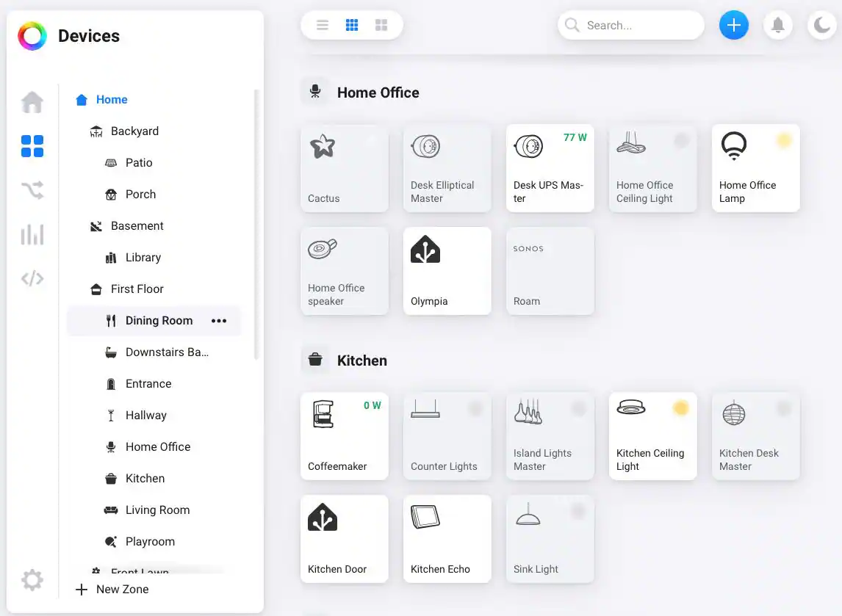
Task: Open the Flows icon in sidebar
Action: point(32,191)
